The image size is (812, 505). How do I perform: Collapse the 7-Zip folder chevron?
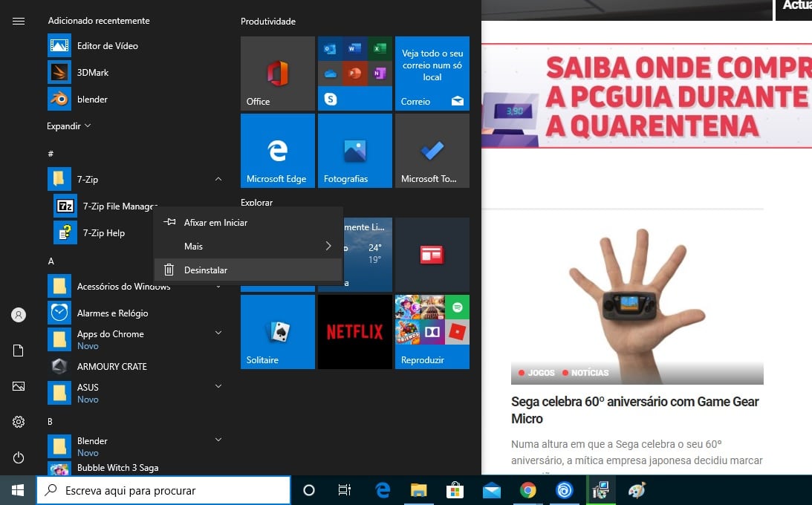click(x=218, y=179)
